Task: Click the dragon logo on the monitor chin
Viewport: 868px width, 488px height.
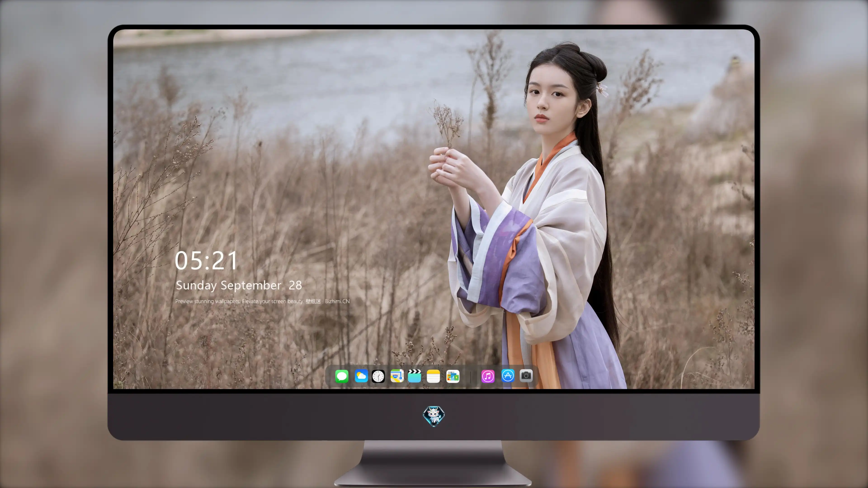Action: (x=434, y=416)
